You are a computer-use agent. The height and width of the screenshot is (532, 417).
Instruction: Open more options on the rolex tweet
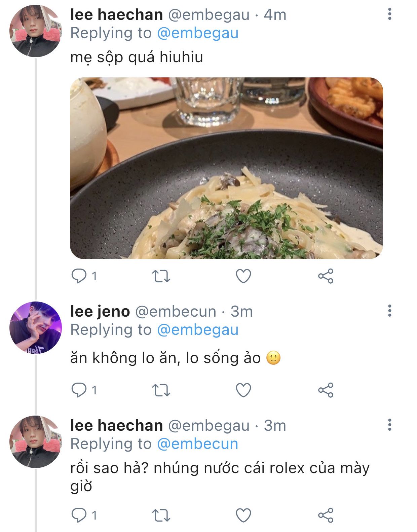389,425
